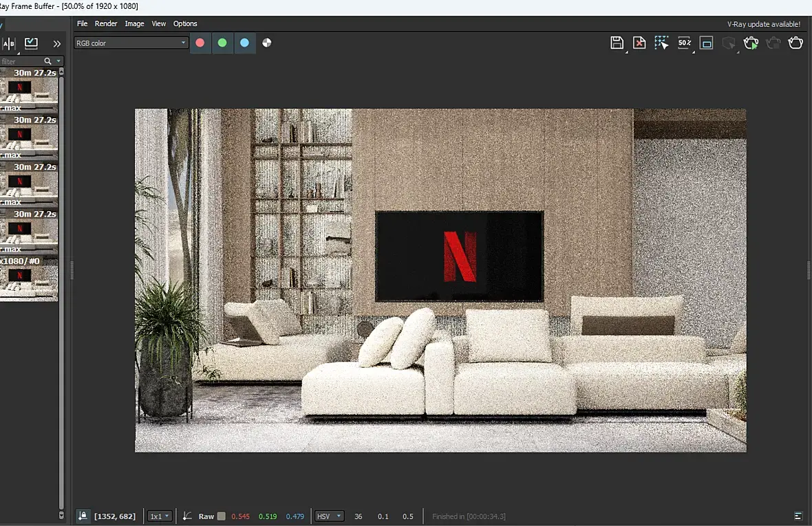Start interactive render with teapot play icon
This screenshot has width=812, height=526.
point(751,43)
